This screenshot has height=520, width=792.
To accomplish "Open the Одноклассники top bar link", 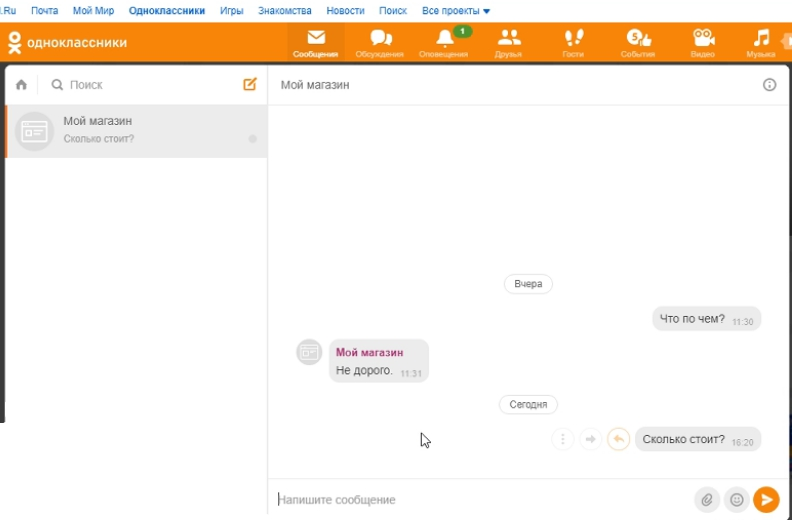I will (167, 11).
